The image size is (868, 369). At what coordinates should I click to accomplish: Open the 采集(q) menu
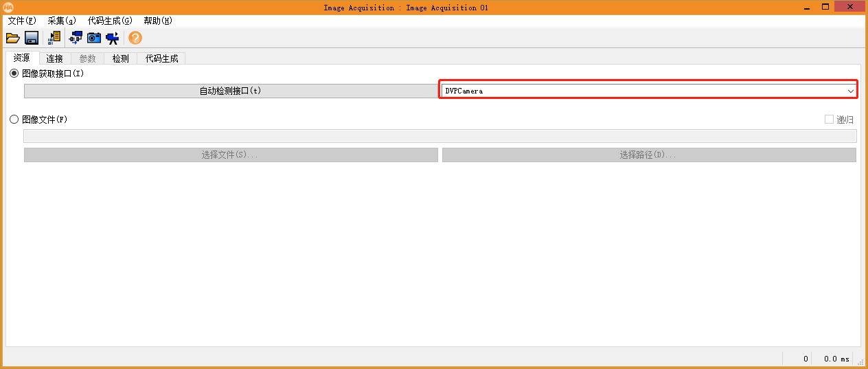click(62, 21)
